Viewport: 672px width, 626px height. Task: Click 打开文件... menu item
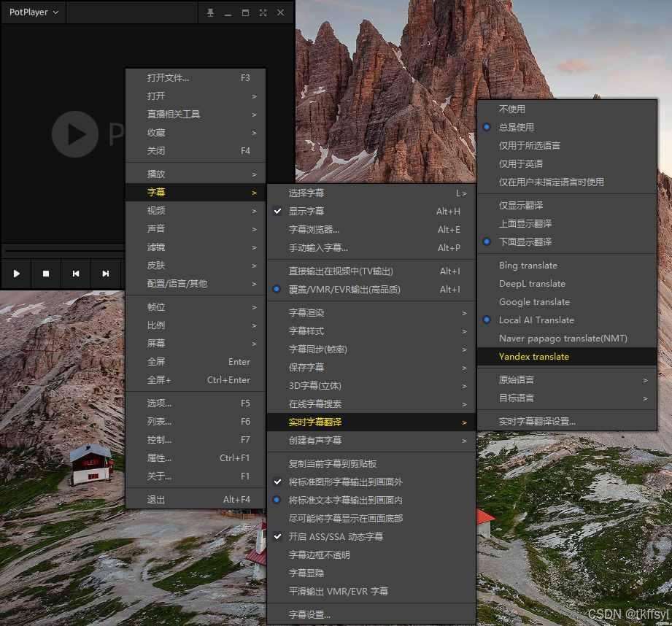(196, 78)
